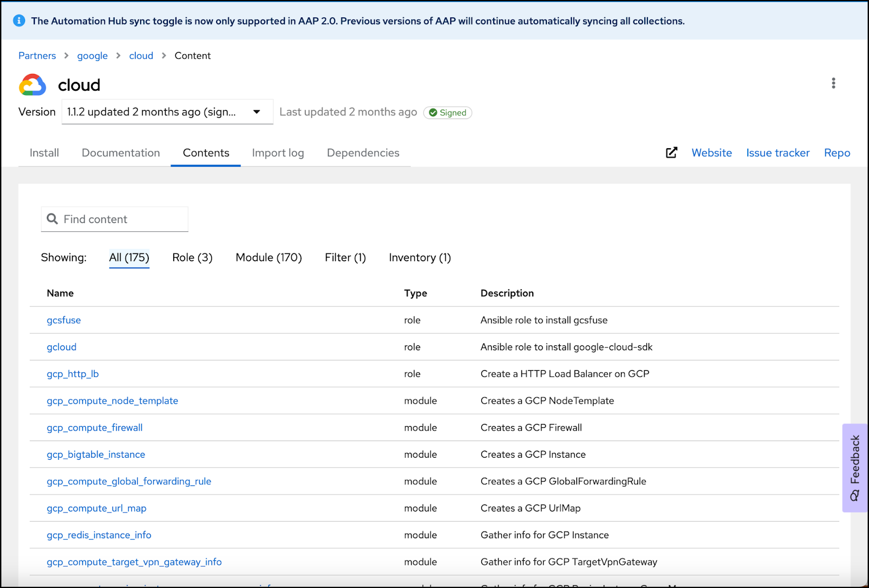Select the Dependencies tab

click(x=363, y=153)
